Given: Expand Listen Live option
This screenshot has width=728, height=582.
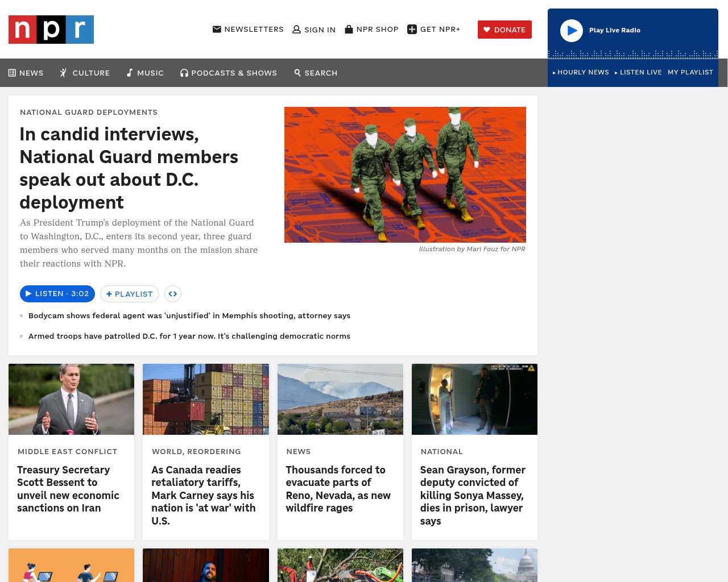Looking at the screenshot, I should [x=638, y=72].
